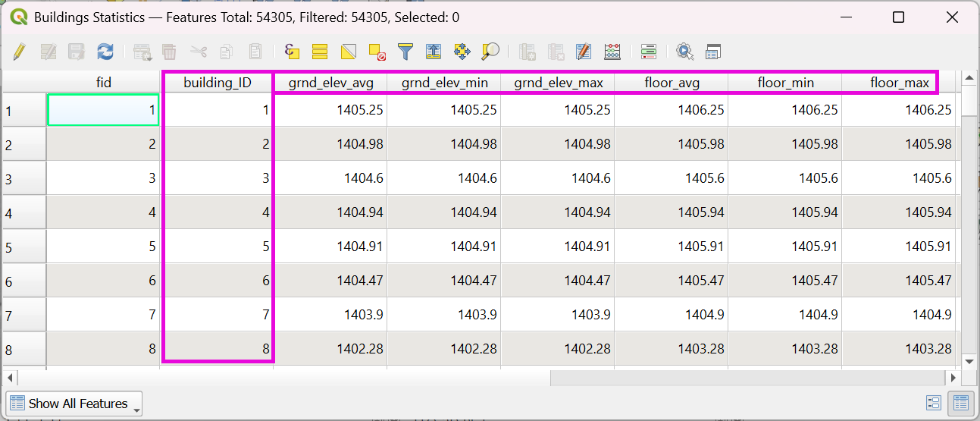The width and height of the screenshot is (980, 421).
Task: Switch to table view
Action: pos(961,404)
